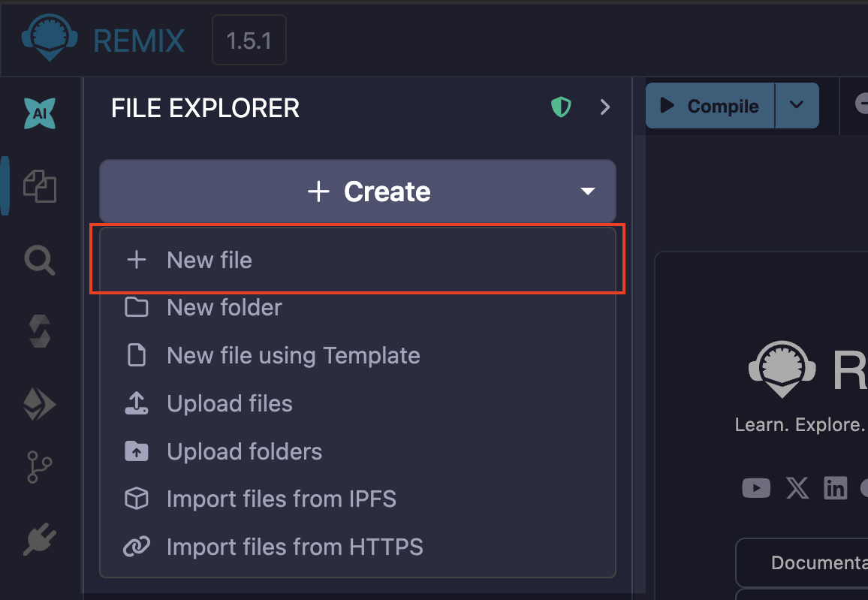Click the chain link icon beside HTTPS import
Viewport: 868px width, 600px height.
pyautogui.click(x=136, y=547)
